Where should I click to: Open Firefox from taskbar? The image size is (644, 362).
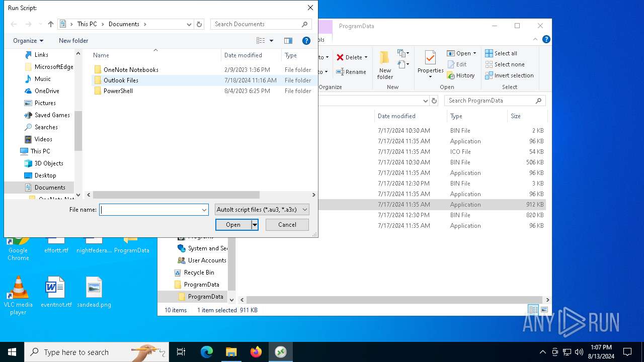pyautogui.click(x=256, y=352)
